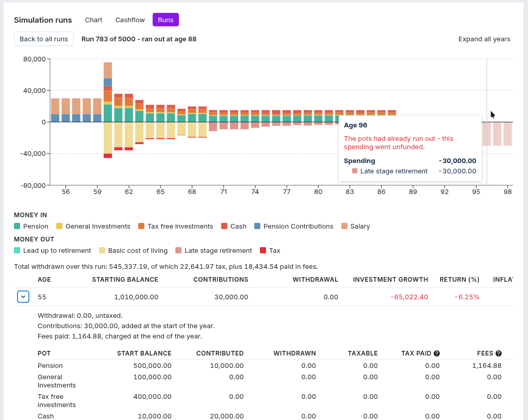Screen dimensions: 528x420
Task: Click the Return (%) column header
Action: click(x=459, y=280)
